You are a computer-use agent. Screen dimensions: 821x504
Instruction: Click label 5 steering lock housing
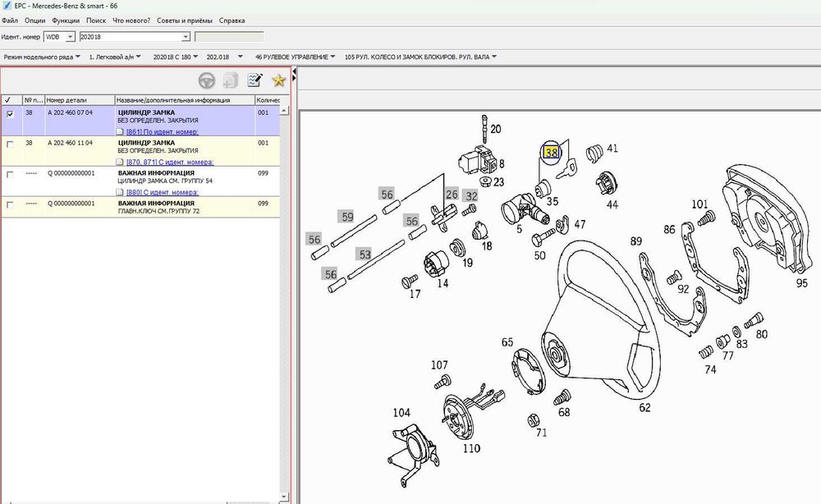[x=519, y=228]
